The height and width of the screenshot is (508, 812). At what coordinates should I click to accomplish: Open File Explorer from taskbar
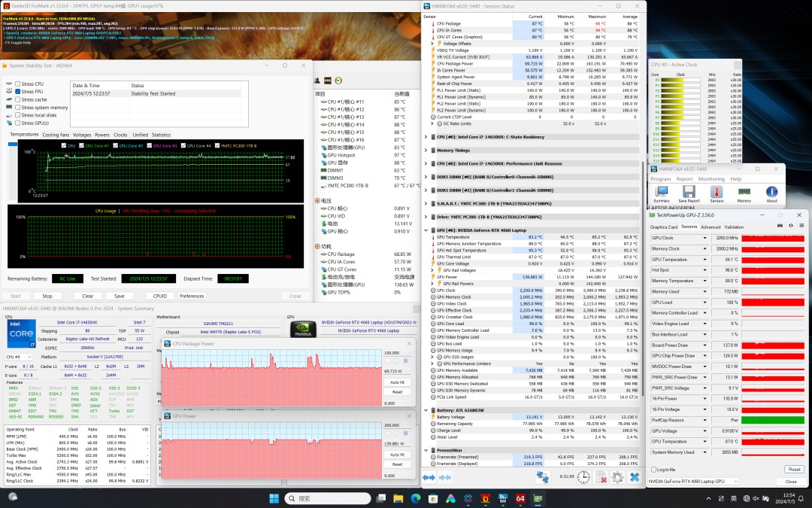[x=398, y=499]
